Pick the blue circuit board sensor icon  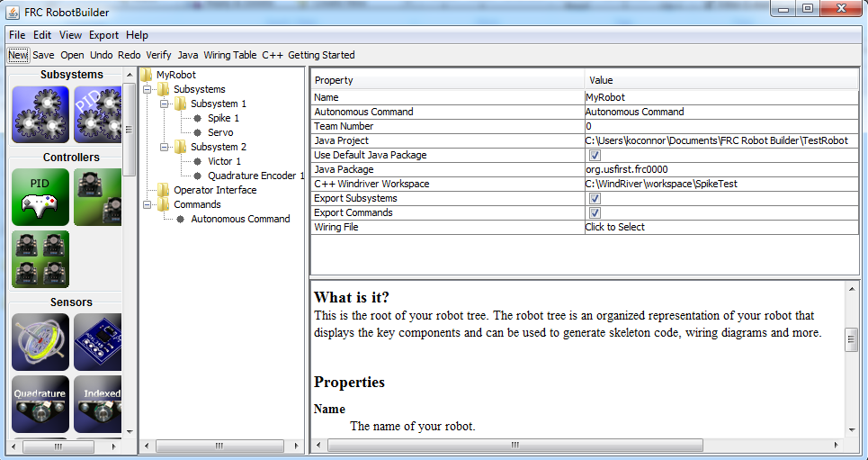coord(97,341)
